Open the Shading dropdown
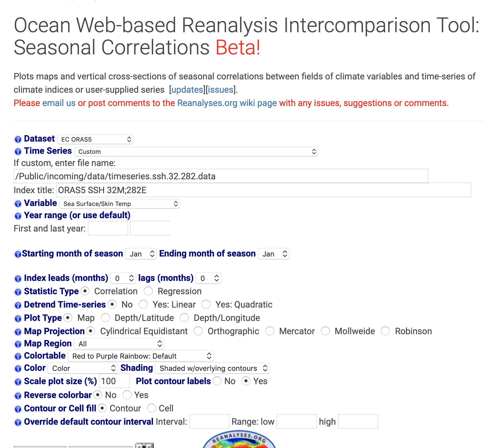Image resolution: width=488 pixels, height=448 pixels. tap(212, 368)
